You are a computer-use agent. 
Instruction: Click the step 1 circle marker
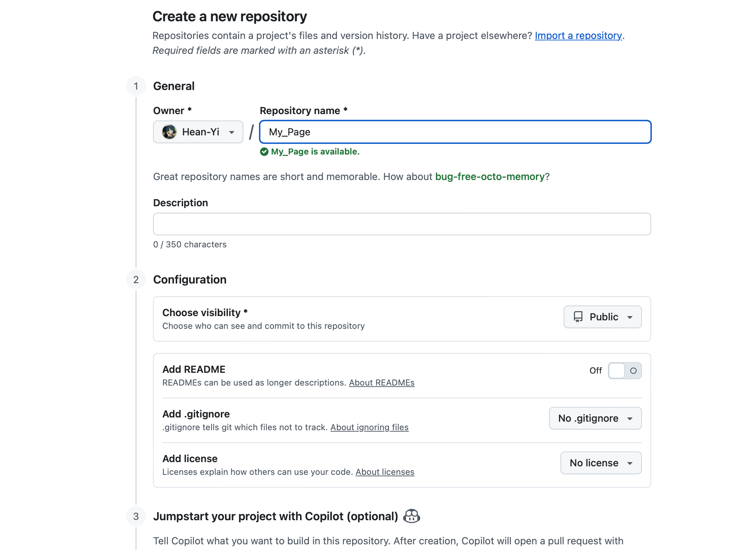(x=136, y=86)
